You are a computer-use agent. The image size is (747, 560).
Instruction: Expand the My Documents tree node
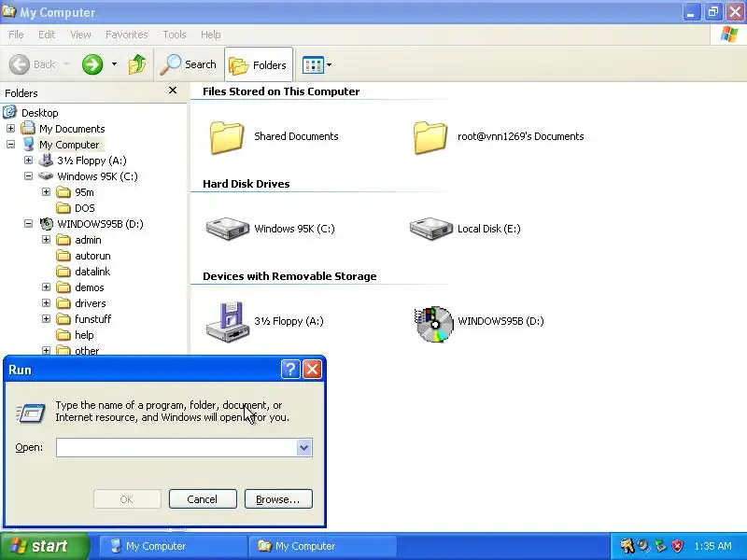click(10, 129)
